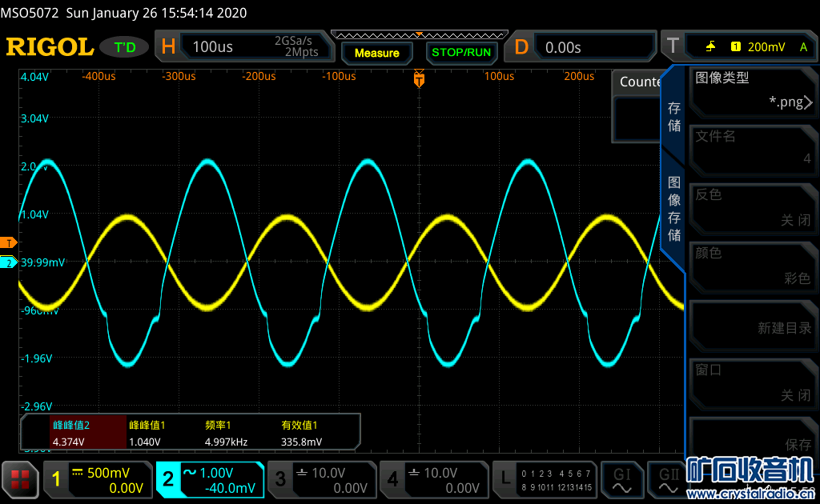Toggle channel 2 with the 1.00V label
Screen dimensions: 820x504
(x=210, y=479)
